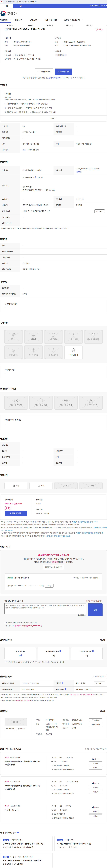Select the 근무조건 section tab
This screenshot has width=107, height=868.
tap(30, 25)
